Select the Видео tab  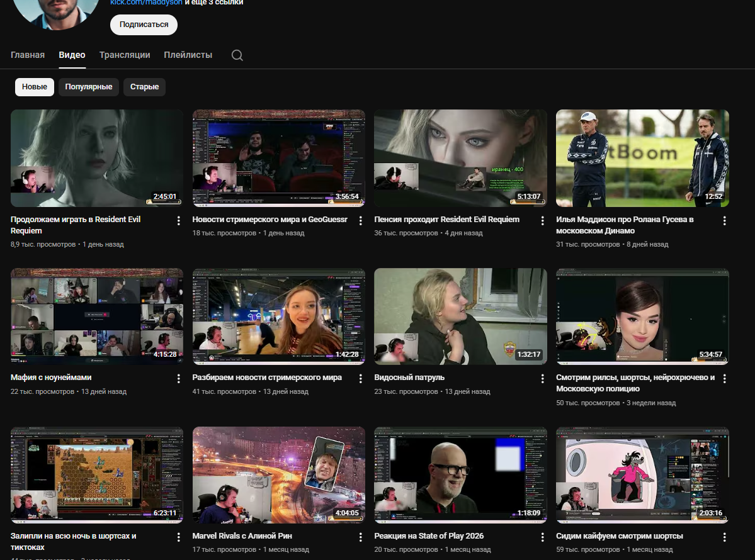(x=72, y=55)
